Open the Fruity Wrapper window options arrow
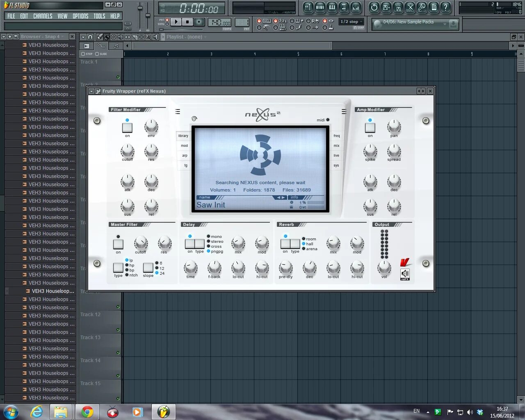Screen dimensions: 525x420 tap(91, 91)
